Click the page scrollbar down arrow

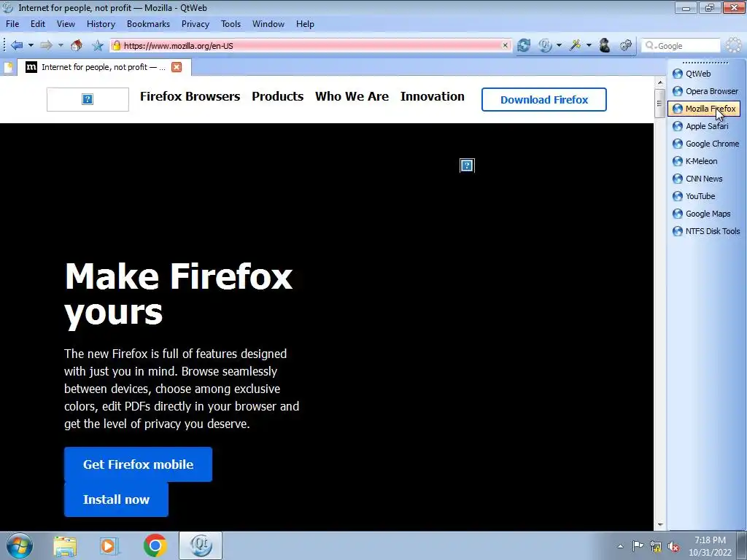[x=659, y=524]
